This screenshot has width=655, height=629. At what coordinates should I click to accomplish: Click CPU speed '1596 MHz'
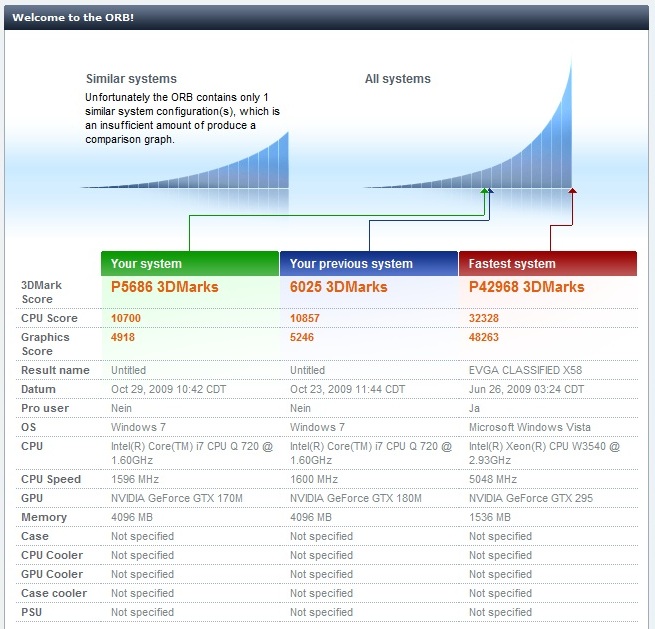click(x=135, y=479)
